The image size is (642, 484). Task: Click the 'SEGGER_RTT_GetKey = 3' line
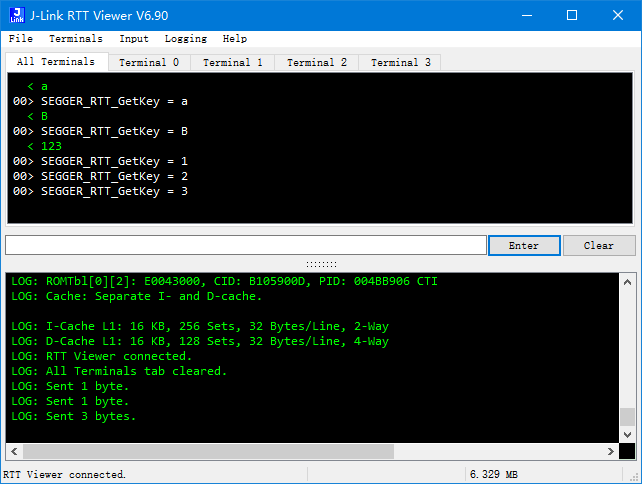tap(100, 191)
